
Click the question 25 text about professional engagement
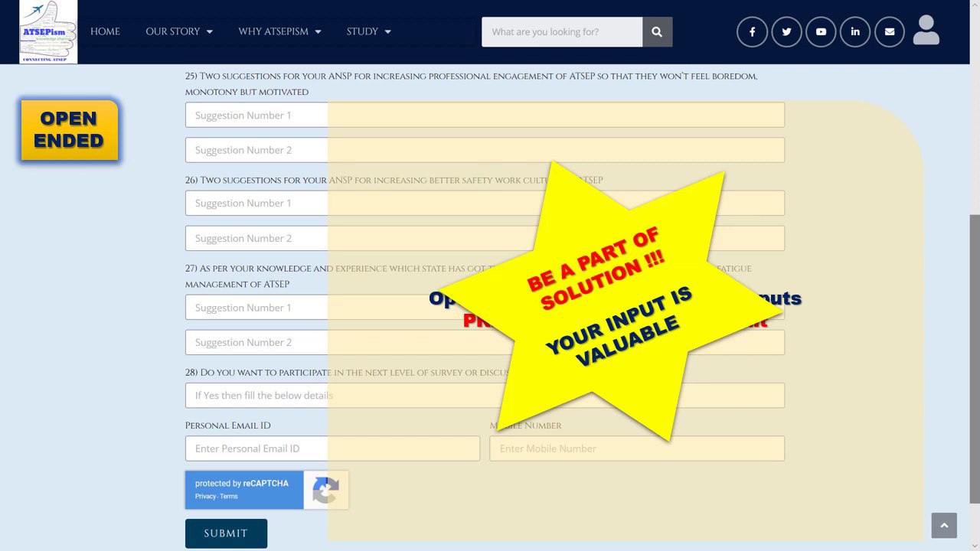tap(471, 84)
